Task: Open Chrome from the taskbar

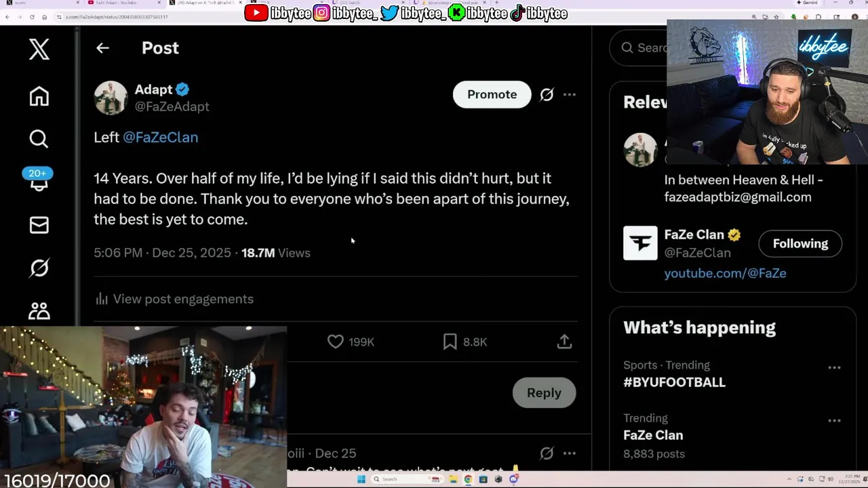Action: (468, 479)
